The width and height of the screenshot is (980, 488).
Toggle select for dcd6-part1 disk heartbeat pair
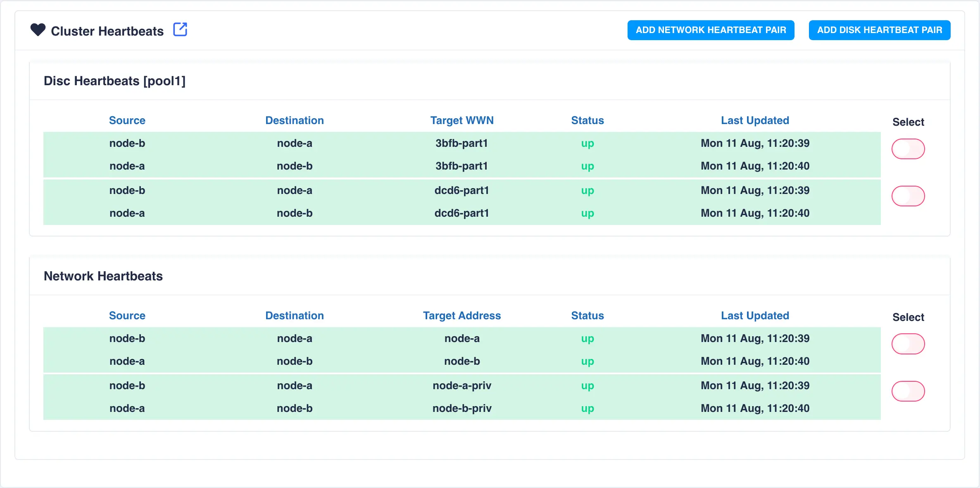[908, 196]
